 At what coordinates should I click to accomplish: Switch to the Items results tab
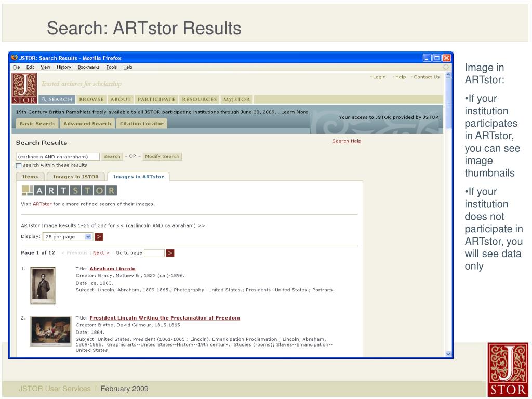30,177
